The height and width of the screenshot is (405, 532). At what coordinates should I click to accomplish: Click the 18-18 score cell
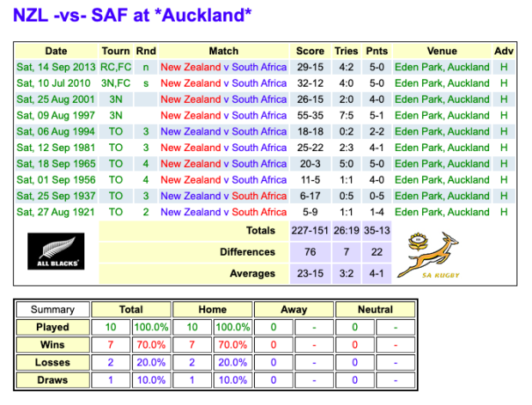click(310, 131)
